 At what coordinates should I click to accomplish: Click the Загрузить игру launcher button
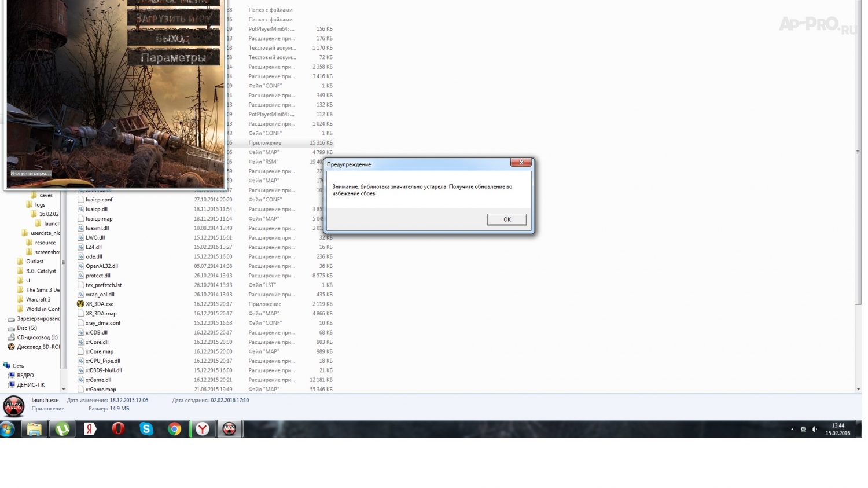coord(174,18)
